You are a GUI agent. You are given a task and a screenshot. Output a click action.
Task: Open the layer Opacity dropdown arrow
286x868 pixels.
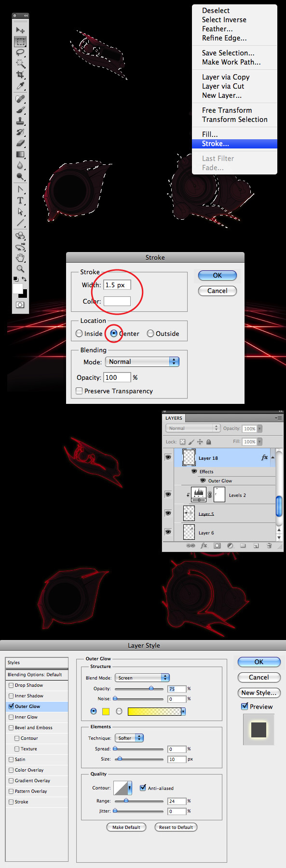click(x=259, y=428)
